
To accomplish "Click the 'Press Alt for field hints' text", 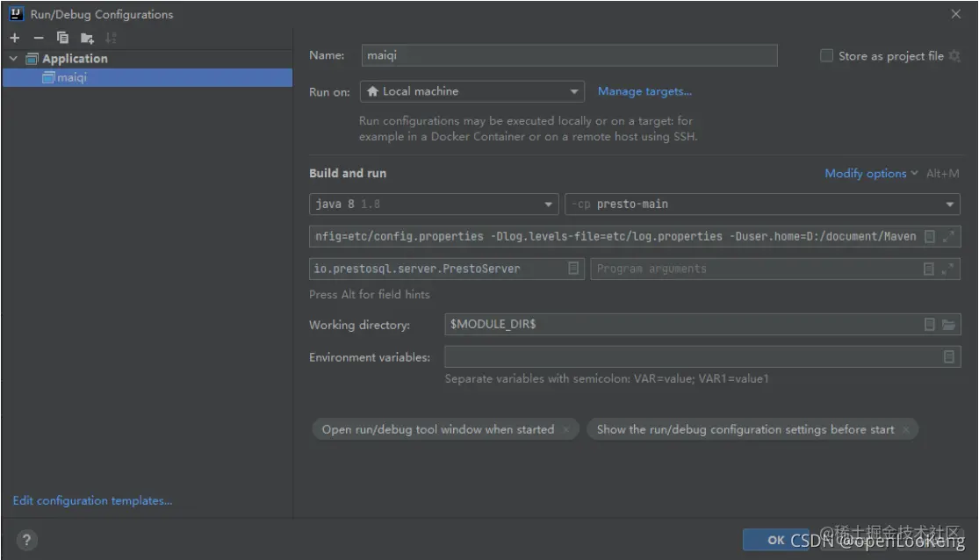I will [370, 295].
